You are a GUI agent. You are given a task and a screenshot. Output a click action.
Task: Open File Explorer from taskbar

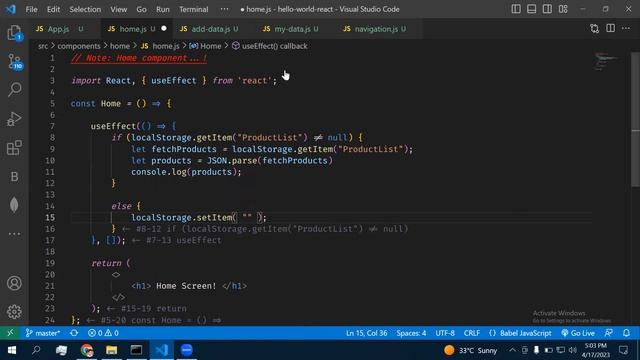111,350
